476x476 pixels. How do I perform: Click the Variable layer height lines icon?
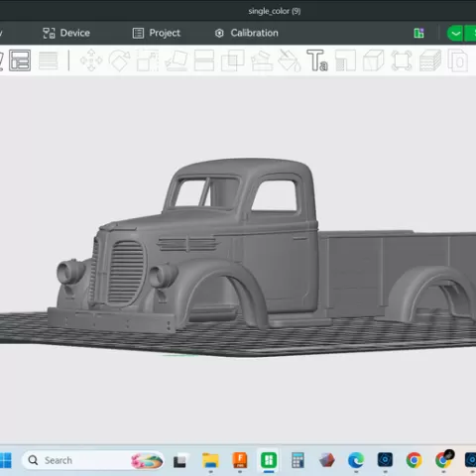pyautogui.click(x=49, y=60)
